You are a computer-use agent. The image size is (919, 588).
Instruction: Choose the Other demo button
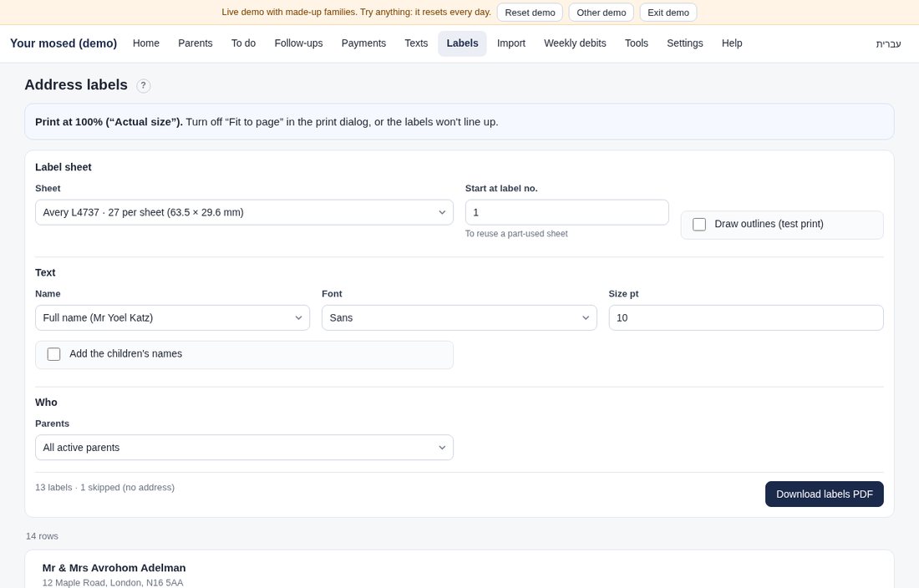[602, 13]
